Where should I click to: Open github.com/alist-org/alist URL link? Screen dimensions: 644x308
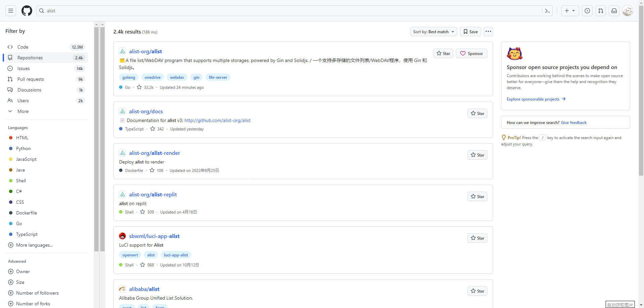coord(217,120)
